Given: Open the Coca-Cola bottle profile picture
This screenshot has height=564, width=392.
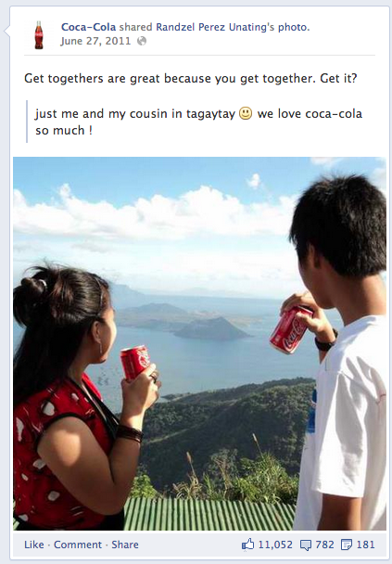Looking at the screenshot, I should (39, 35).
